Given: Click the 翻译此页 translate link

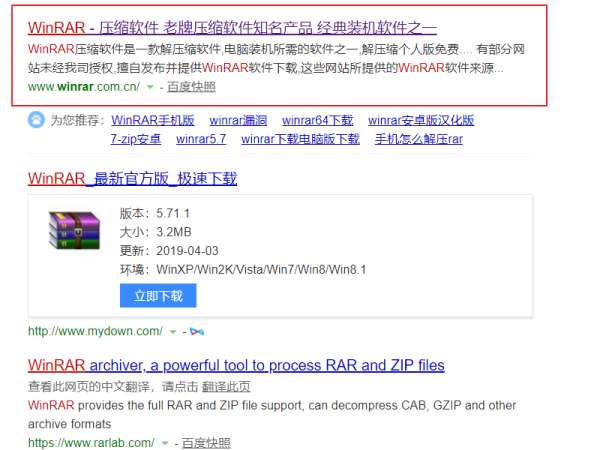Looking at the screenshot, I should (x=226, y=386).
